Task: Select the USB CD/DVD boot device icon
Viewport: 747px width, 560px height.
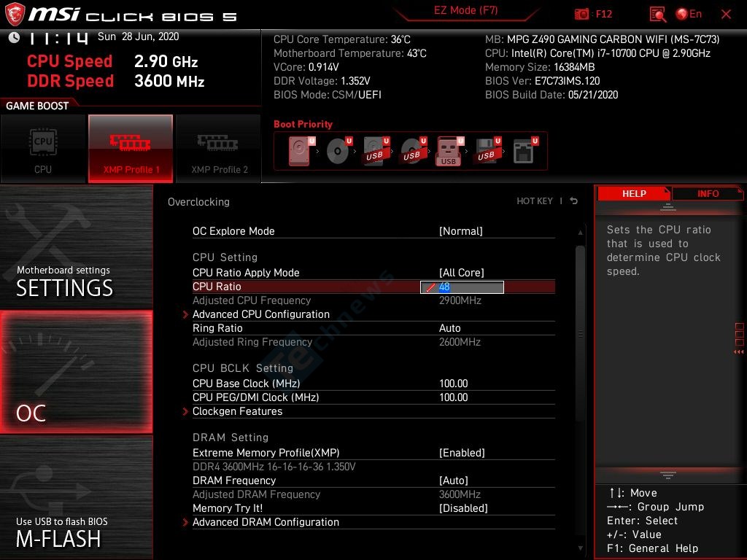Action: pos(414,151)
